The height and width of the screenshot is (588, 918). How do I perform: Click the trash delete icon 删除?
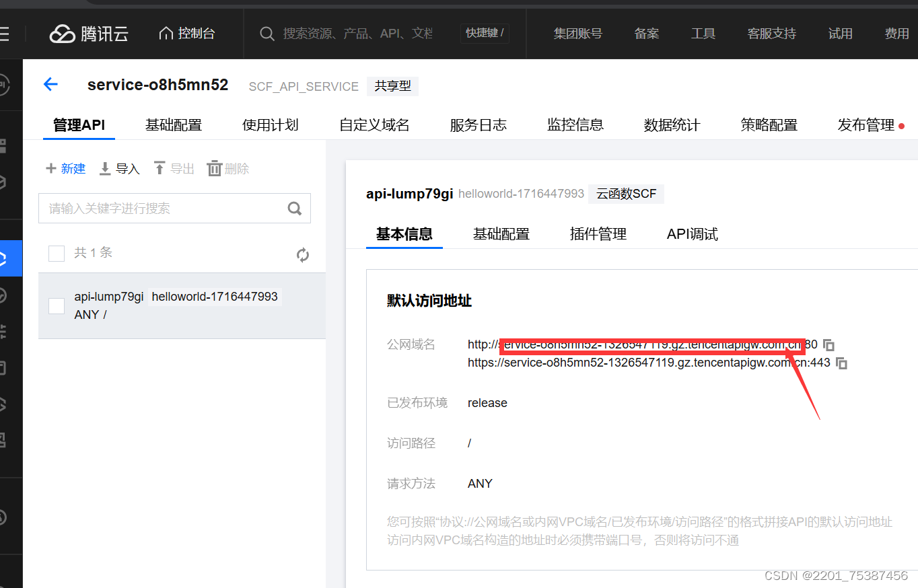point(214,168)
